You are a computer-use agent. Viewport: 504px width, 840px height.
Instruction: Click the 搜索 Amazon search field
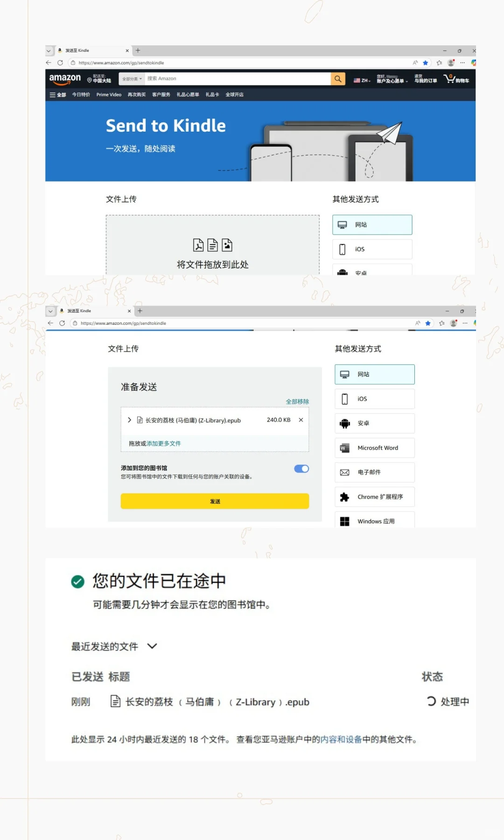pos(238,79)
